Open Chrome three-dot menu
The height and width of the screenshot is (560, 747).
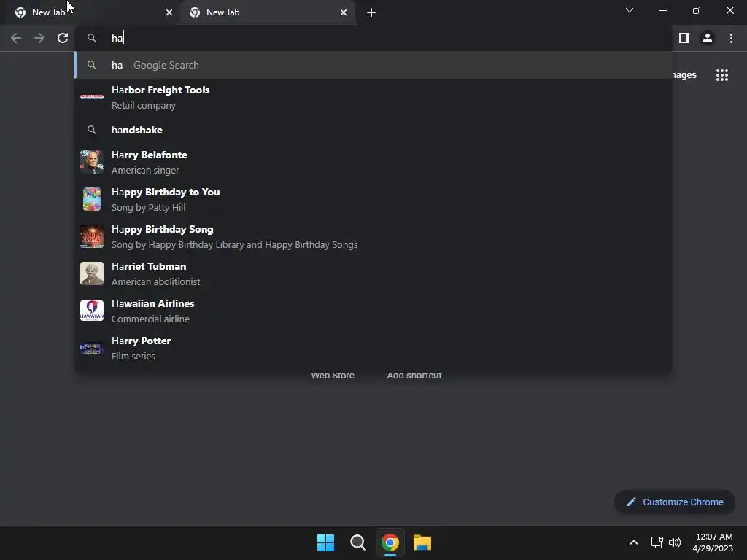pyautogui.click(x=731, y=38)
